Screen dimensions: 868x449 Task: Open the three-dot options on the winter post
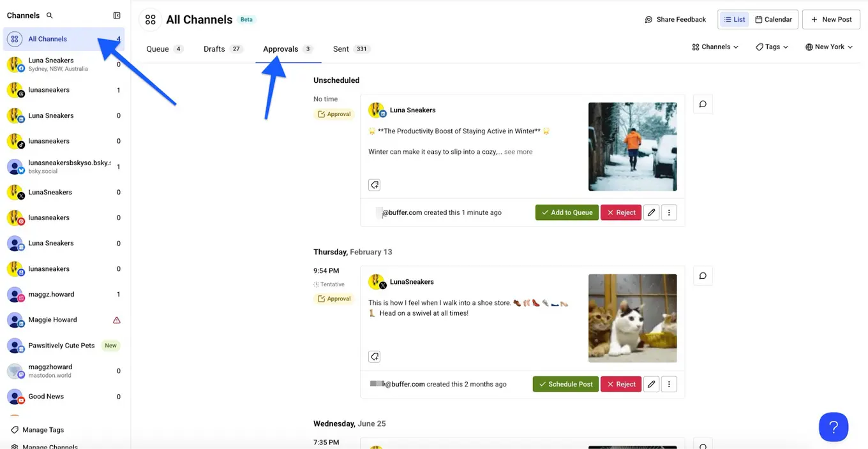click(x=669, y=212)
